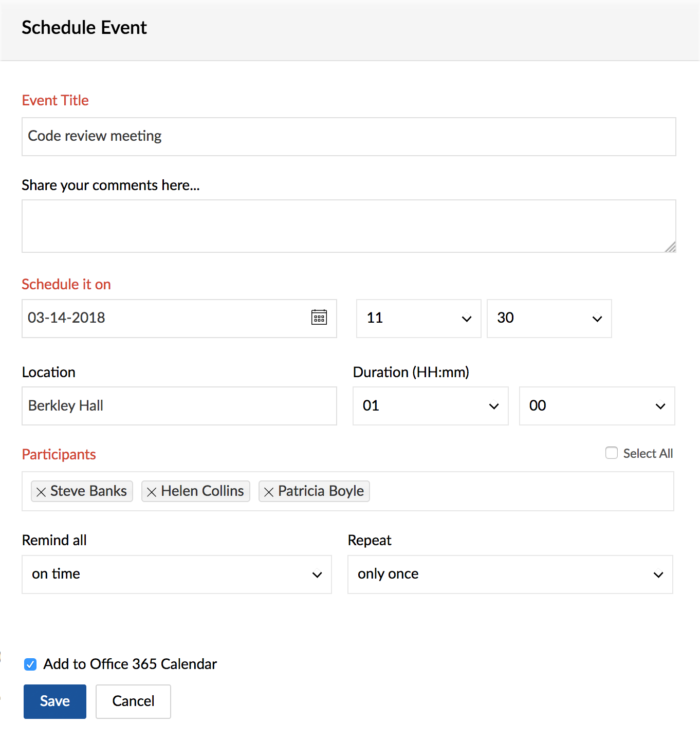Expand the duration hours dropdown 01
Image resolution: width=700 pixels, height=742 pixels.
coord(431,406)
